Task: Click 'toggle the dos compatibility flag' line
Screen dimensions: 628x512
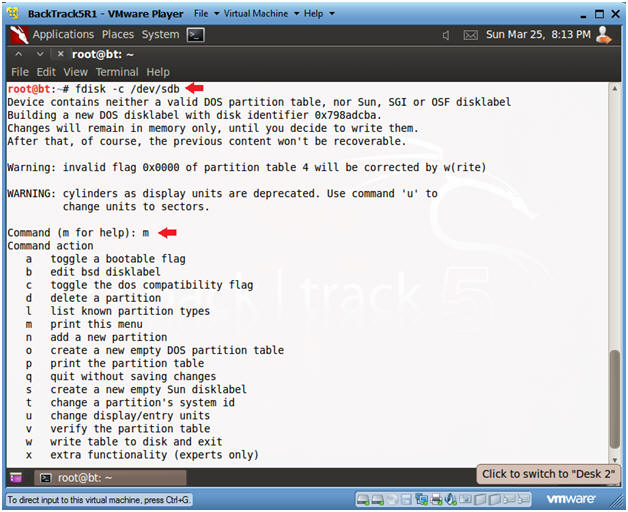Action: (151, 285)
